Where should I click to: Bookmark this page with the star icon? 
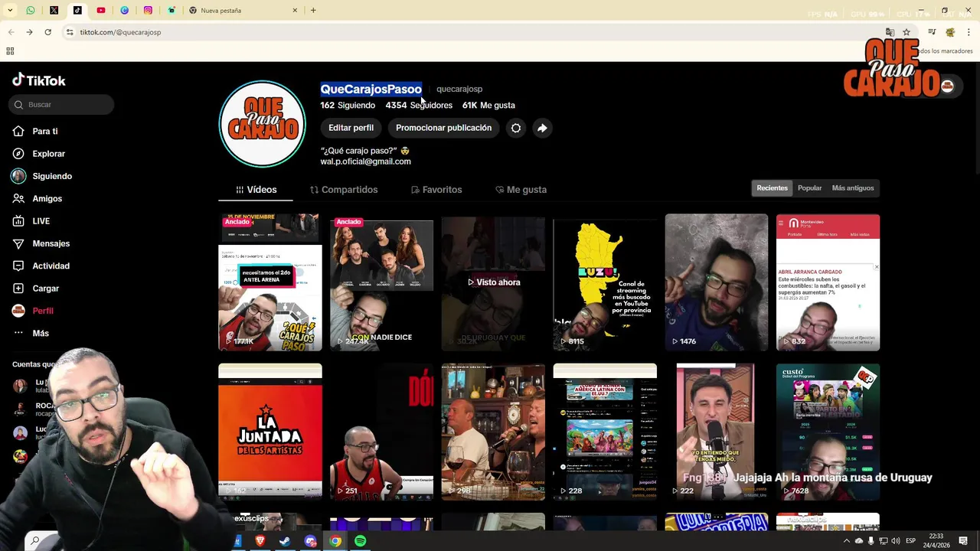click(906, 32)
